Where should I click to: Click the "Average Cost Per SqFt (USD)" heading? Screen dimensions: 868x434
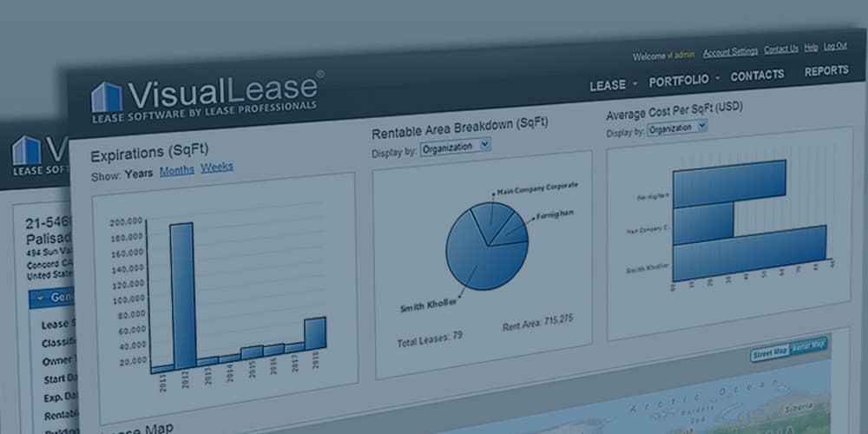[674, 110]
